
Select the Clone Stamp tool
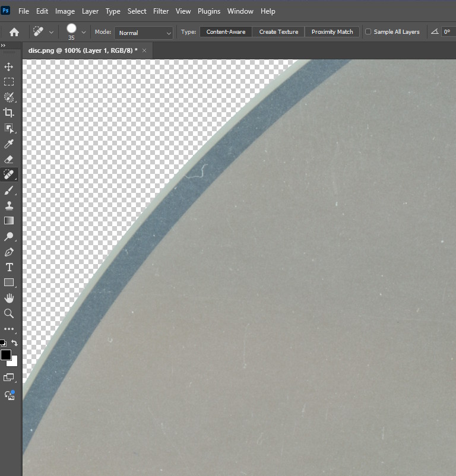point(9,205)
